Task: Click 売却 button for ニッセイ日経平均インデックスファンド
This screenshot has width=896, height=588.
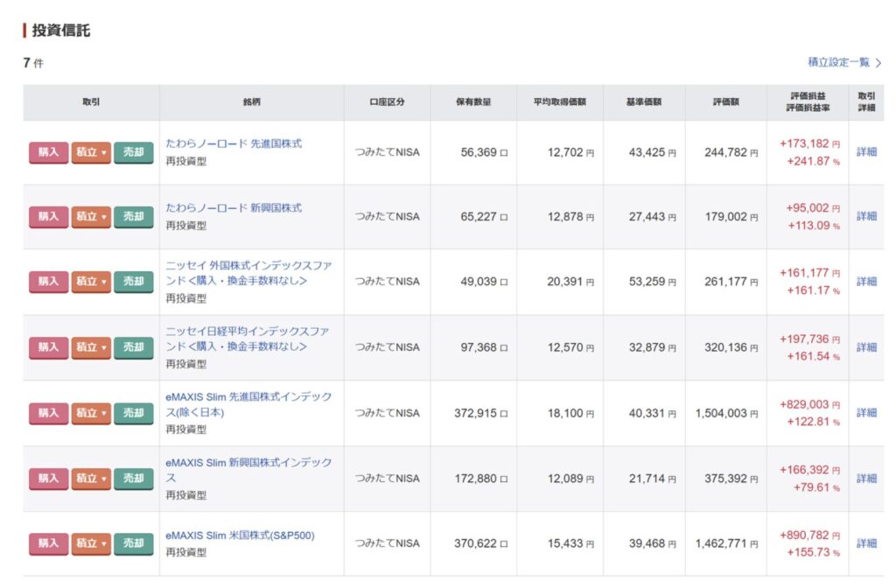Action: (x=133, y=347)
